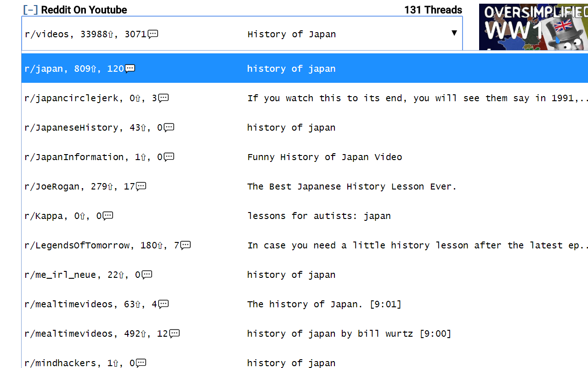The image size is (588, 368).
Task: Click the comment icon on r/JapaneseHistory row
Action: (x=169, y=127)
